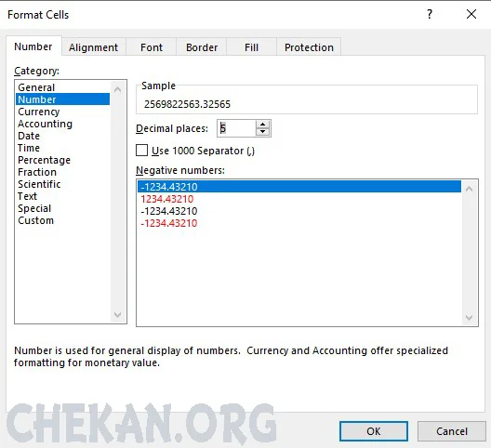
Task: Open the Font tab
Action: click(x=152, y=47)
